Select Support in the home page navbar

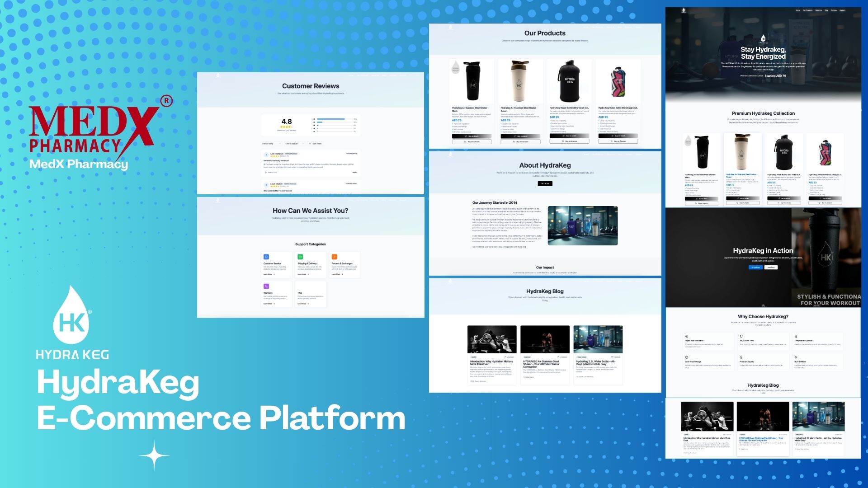click(x=842, y=10)
